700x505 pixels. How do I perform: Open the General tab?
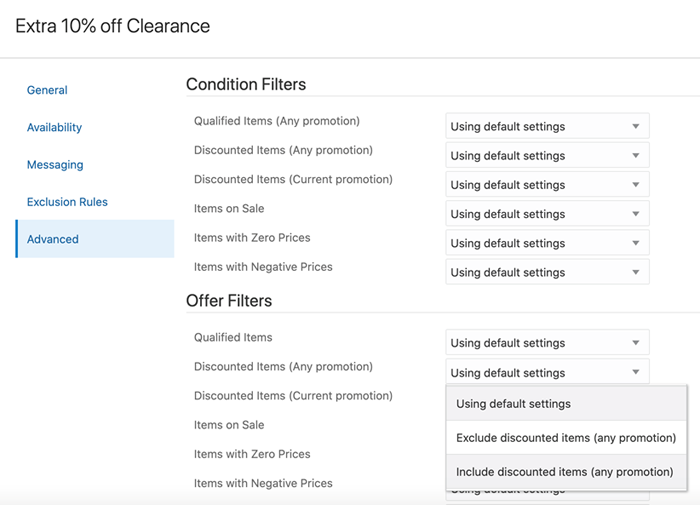point(47,90)
